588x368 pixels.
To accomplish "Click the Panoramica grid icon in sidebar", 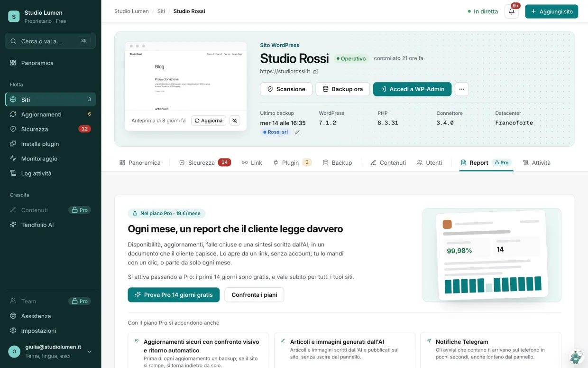I will point(13,63).
